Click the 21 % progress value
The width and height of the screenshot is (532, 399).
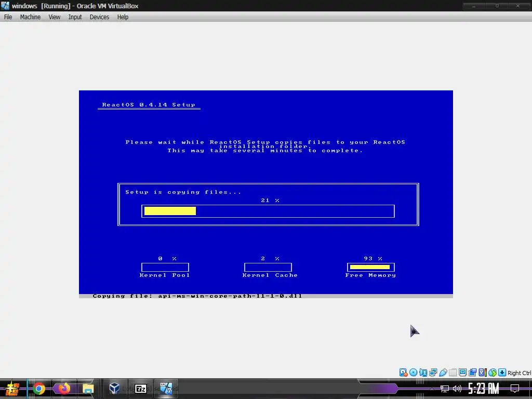(x=270, y=201)
